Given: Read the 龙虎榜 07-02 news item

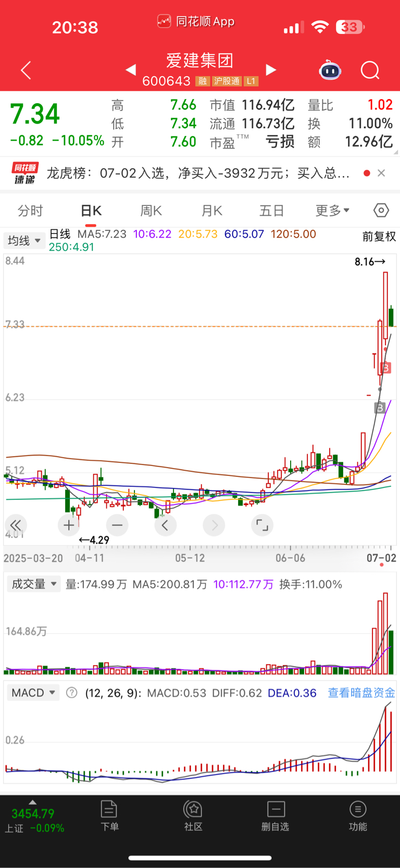Looking at the screenshot, I should coord(198,173).
